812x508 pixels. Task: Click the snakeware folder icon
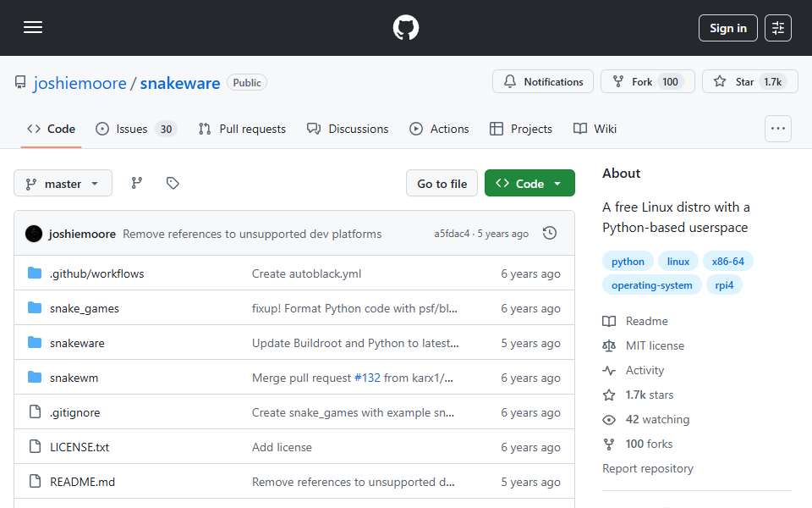(x=35, y=342)
